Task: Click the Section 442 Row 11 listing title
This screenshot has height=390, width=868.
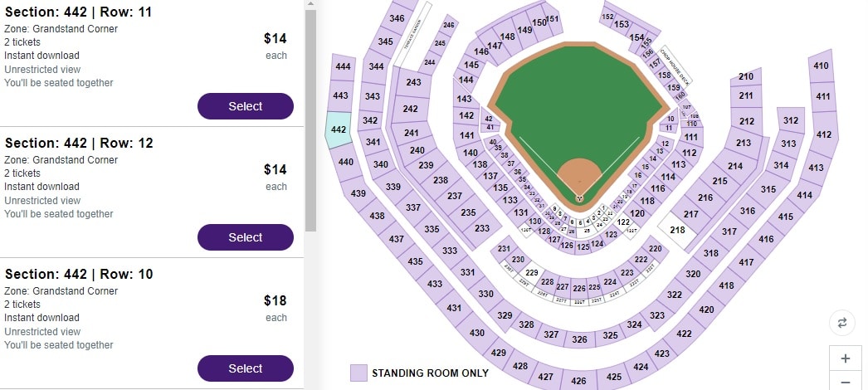Action: [x=79, y=12]
